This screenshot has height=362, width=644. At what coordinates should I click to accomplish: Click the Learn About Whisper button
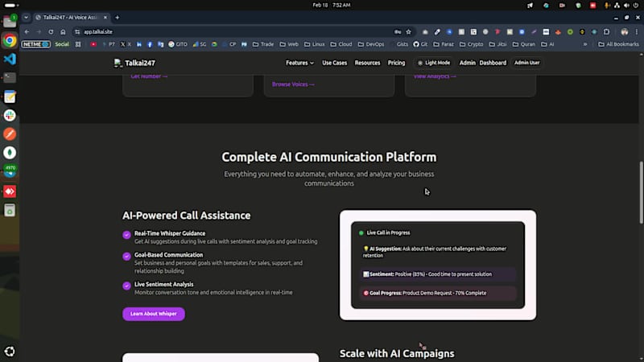coord(154,314)
